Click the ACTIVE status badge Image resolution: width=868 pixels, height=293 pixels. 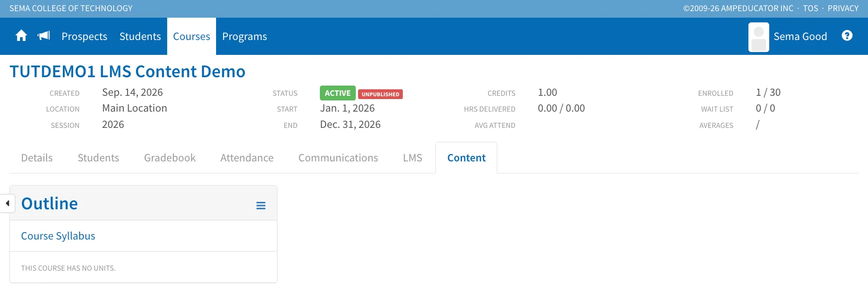338,93
